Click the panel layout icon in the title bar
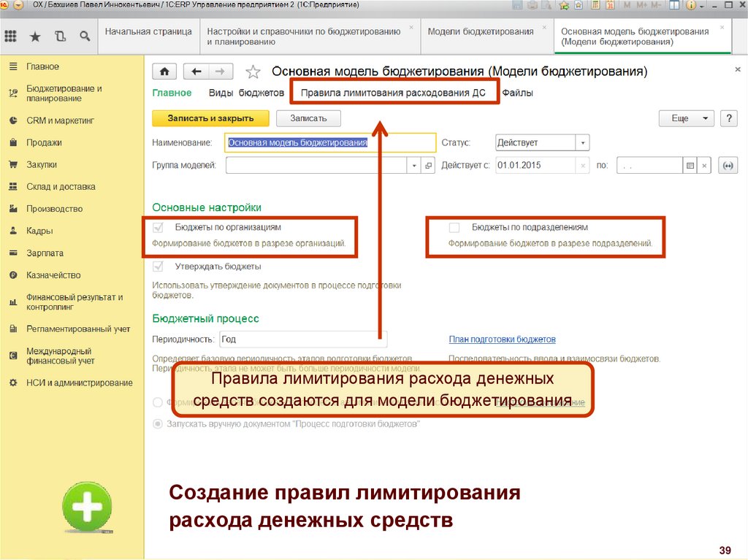 [x=674, y=5]
